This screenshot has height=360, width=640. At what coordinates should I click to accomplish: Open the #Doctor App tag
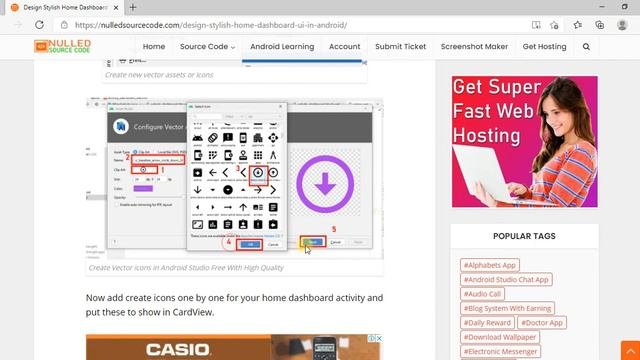(x=542, y=322)
